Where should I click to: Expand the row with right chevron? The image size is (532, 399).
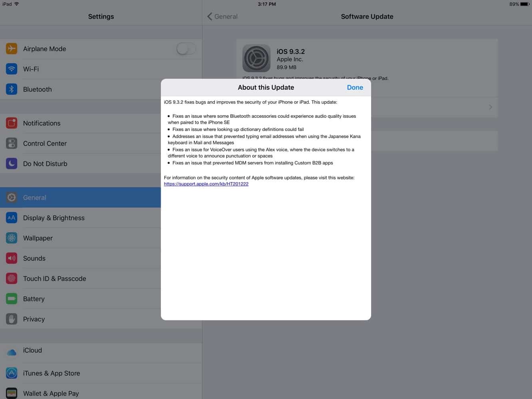pyautogui.click(x=490, y=107)
